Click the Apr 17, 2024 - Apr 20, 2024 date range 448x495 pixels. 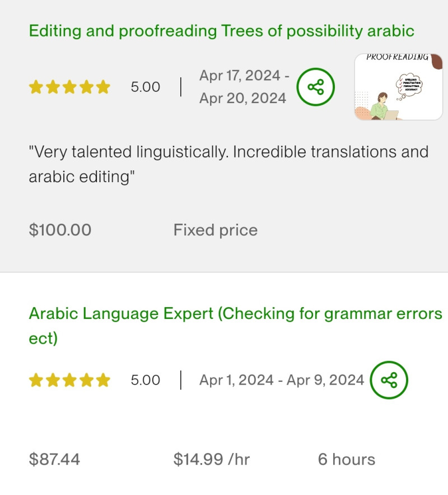pyautogui.click(x=244, y=87)
